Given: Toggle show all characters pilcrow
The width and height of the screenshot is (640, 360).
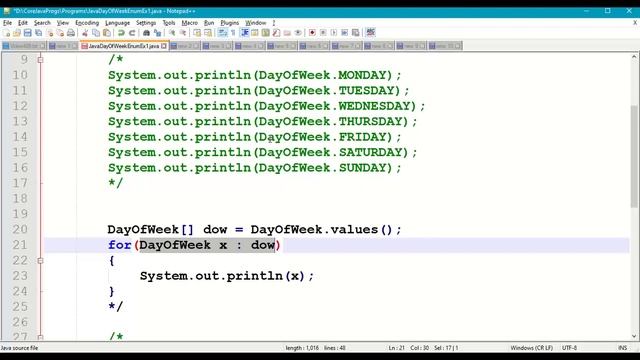Looking at the screenshot, I should [233, 33].
